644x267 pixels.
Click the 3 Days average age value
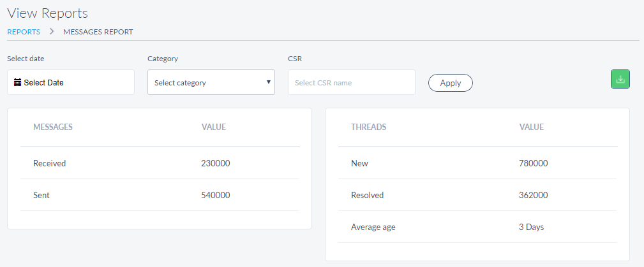(532, 227)
